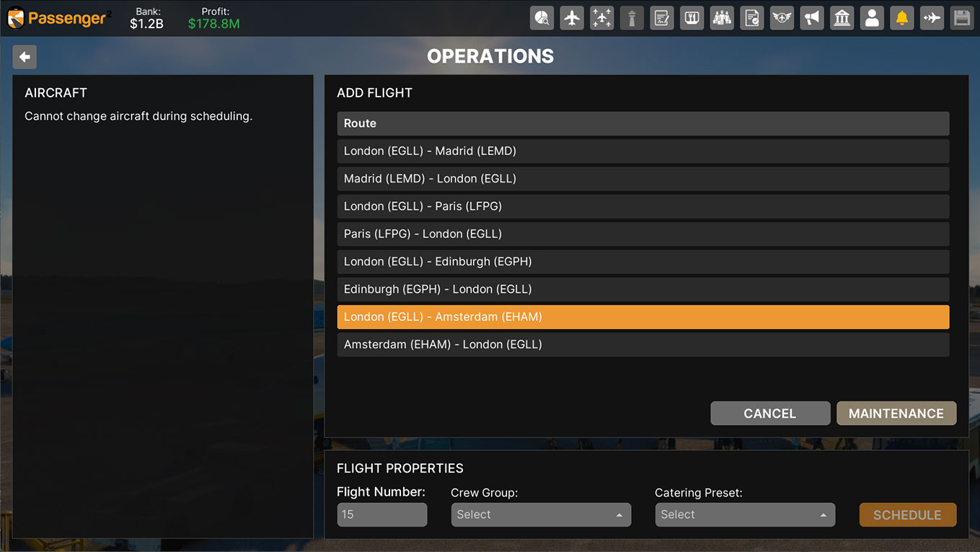
Task: Open the bank building icon
Action: point(842,18)
